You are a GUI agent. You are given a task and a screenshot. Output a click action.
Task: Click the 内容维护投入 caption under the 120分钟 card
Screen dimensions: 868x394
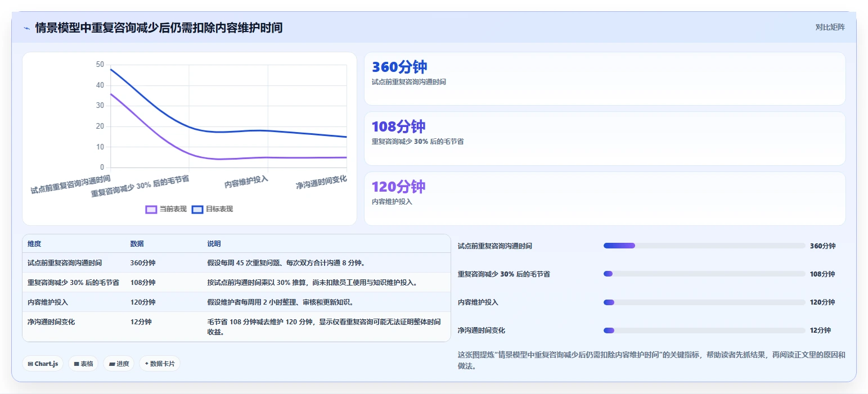pyautogui.click(x=392, y=202)
